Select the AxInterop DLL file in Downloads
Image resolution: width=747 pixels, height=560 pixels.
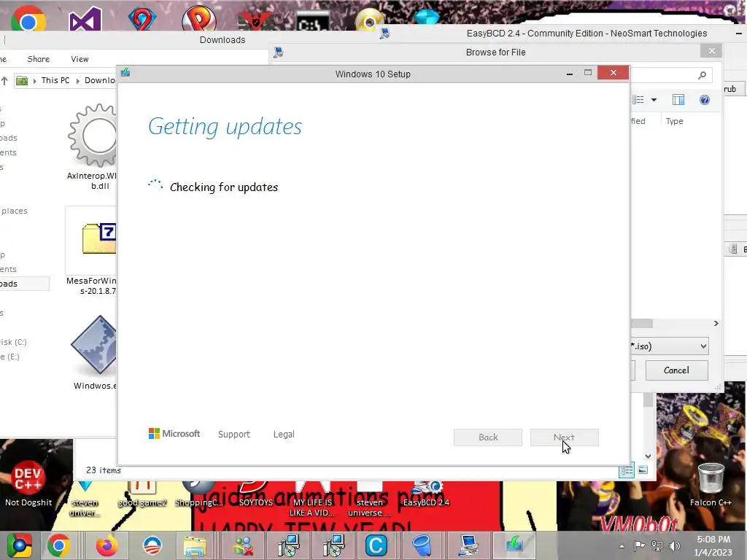(x=93, y=146)
